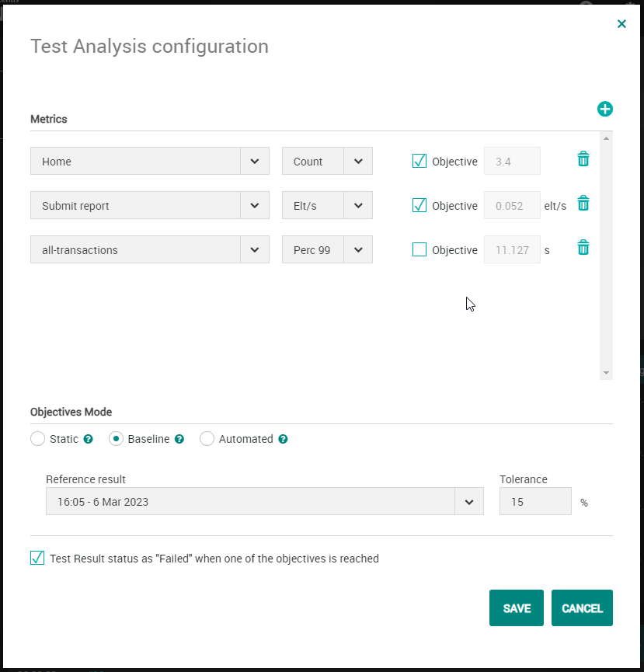Click the Tolerance percentage input field

(x=534, y=502)
